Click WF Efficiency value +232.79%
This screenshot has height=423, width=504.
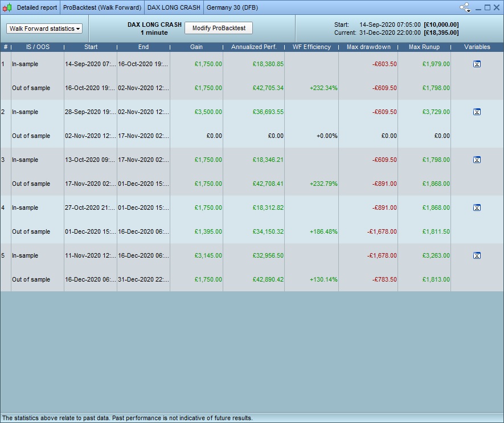tap(323, 184)
